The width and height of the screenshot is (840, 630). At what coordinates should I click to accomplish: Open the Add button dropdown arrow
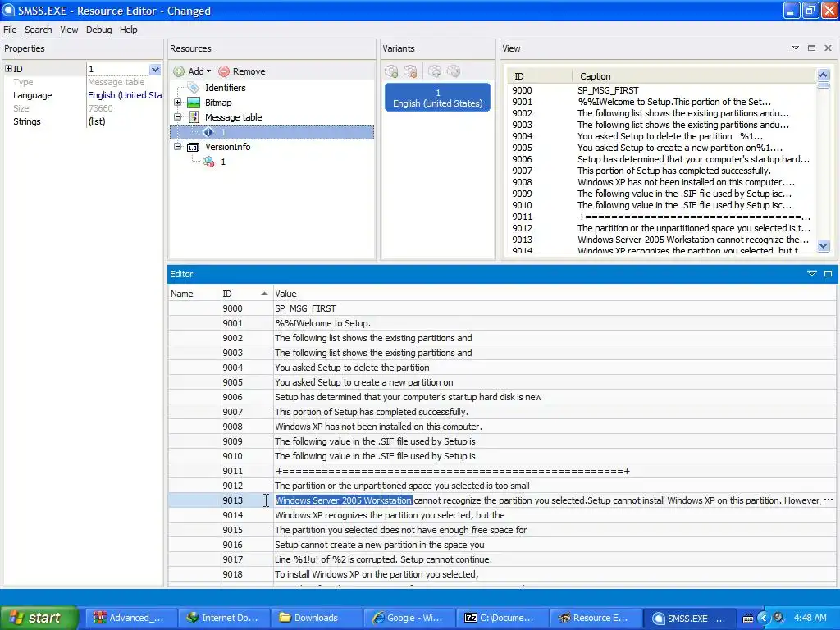209,71
